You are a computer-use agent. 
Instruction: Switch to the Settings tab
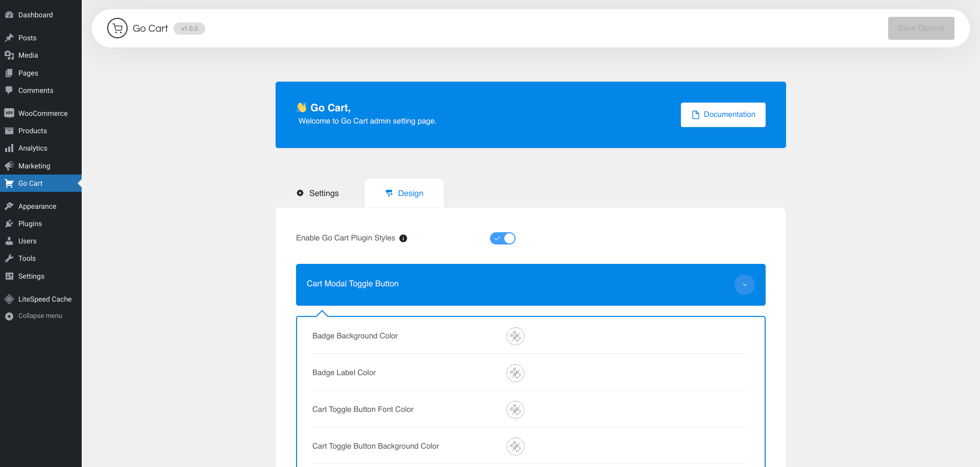tap(318, 193)
